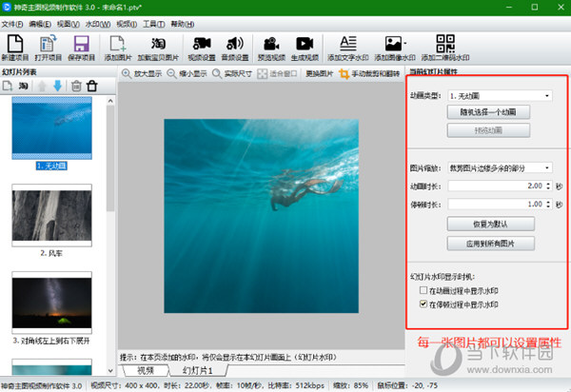This screenshot has height=392, width=571.
Task: Load Taobao images with 加载宝贝图片
Action: 158,48
